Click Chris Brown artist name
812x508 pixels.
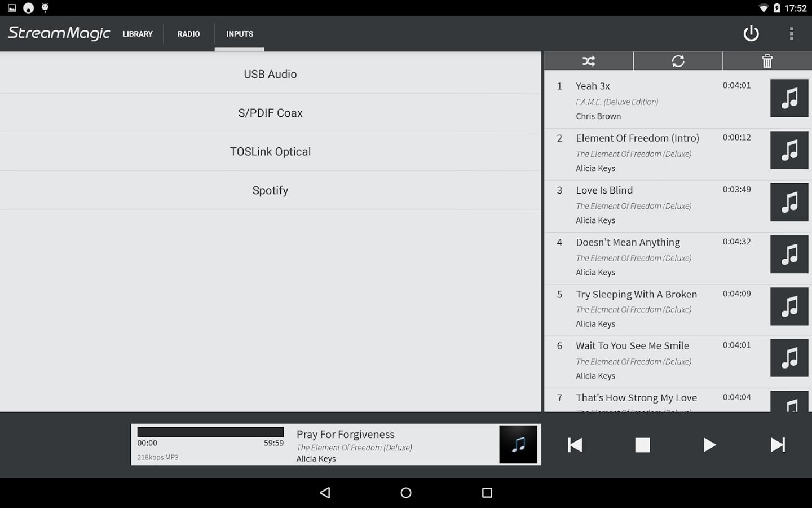coord(598,116)
